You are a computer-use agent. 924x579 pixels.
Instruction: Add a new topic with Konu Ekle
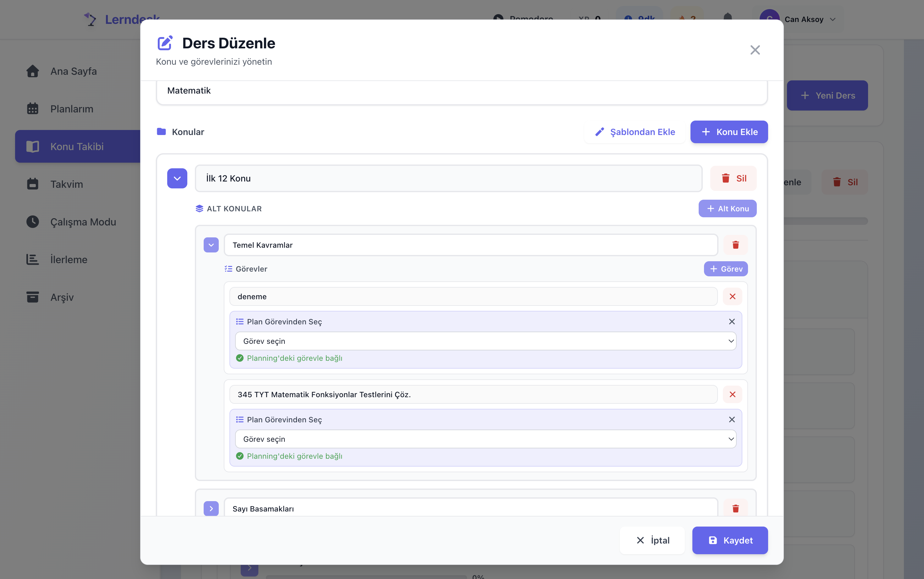click(729, 132)
